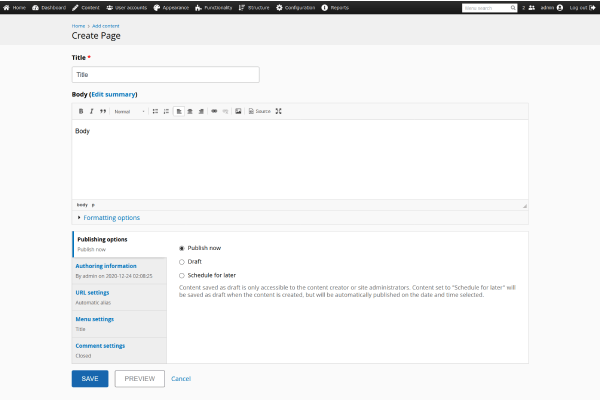Screen dimensions: 600x400
Task: Center align the body text
Action: [x=190, y=111]
